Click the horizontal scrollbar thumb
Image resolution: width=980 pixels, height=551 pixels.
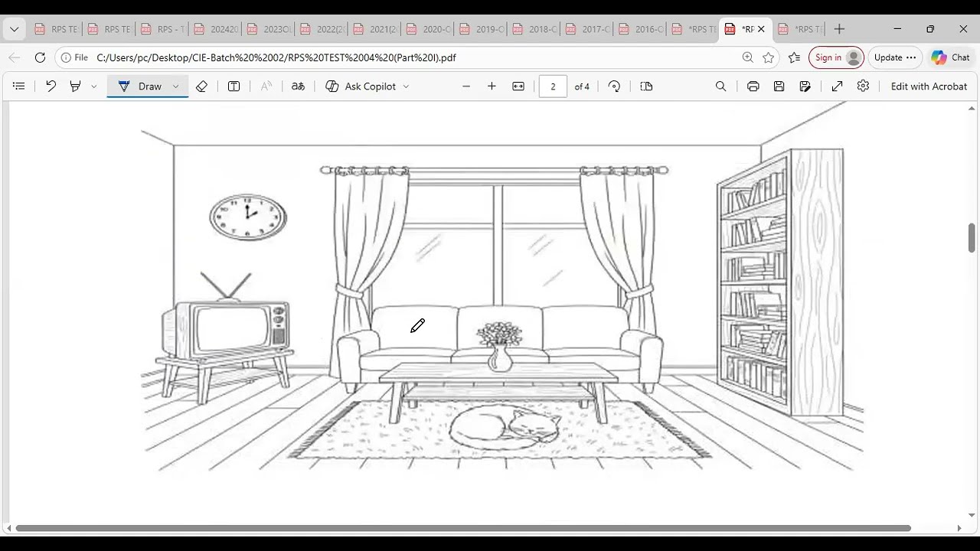[463, 528]
